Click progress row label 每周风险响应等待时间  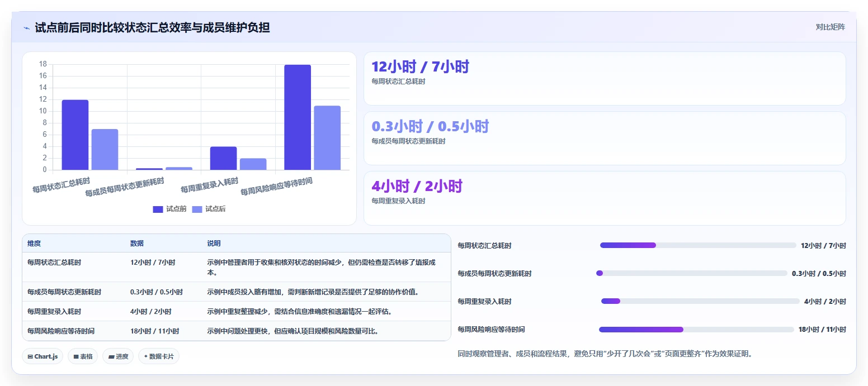point(491,330)
